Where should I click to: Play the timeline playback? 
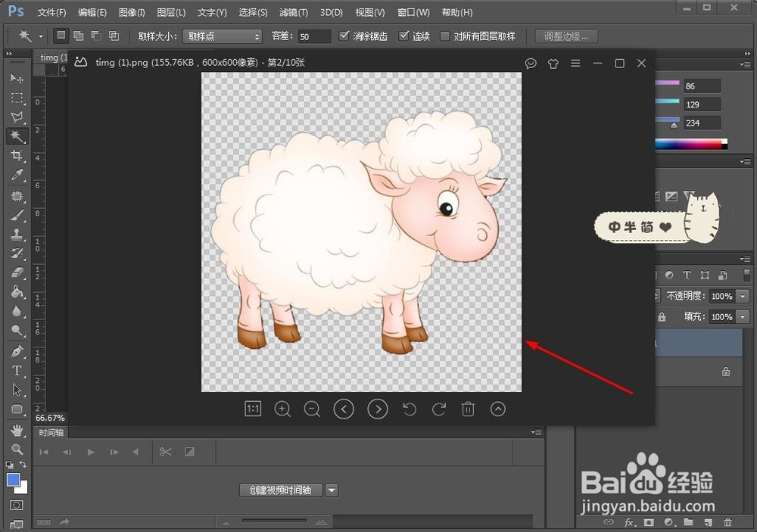click(x=91, y=453)
